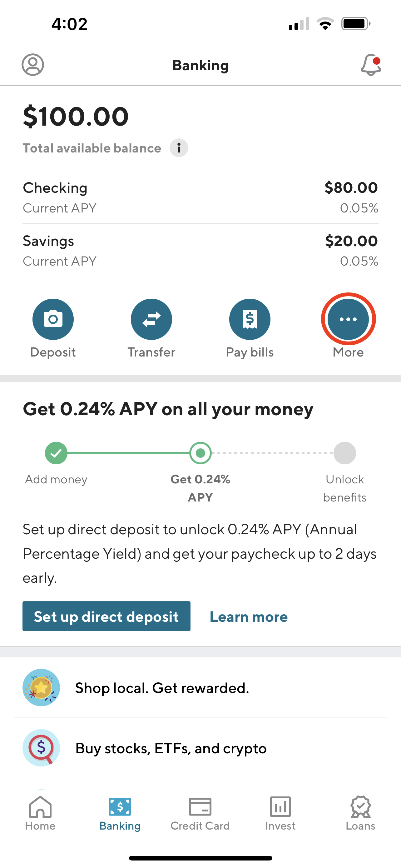Tap the completed Add money step
Viewport: 401px width, 868px height.
pos(56,453)
